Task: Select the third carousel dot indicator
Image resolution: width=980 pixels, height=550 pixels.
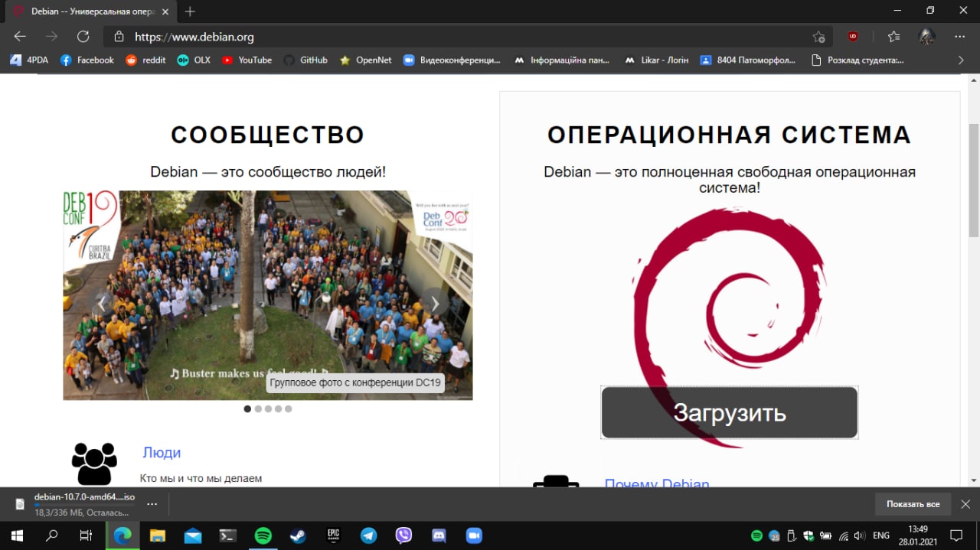Action: (268, 408)
